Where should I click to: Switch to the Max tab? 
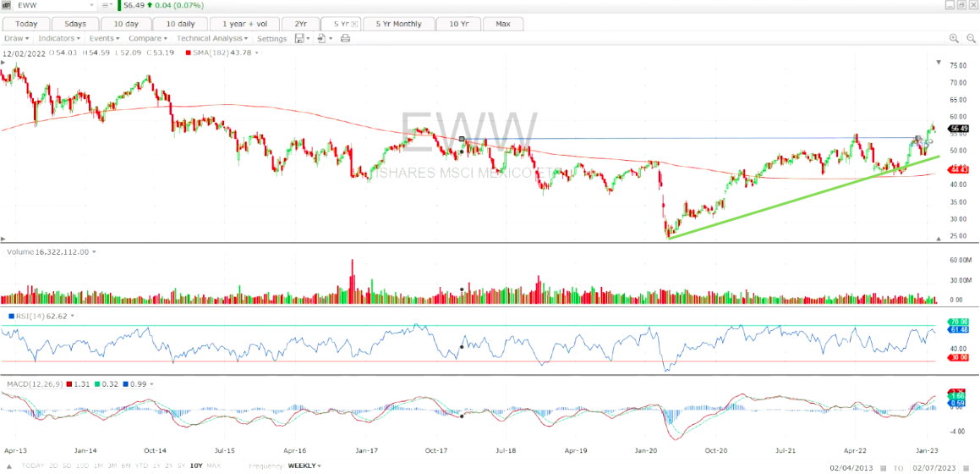pos(502,24)
